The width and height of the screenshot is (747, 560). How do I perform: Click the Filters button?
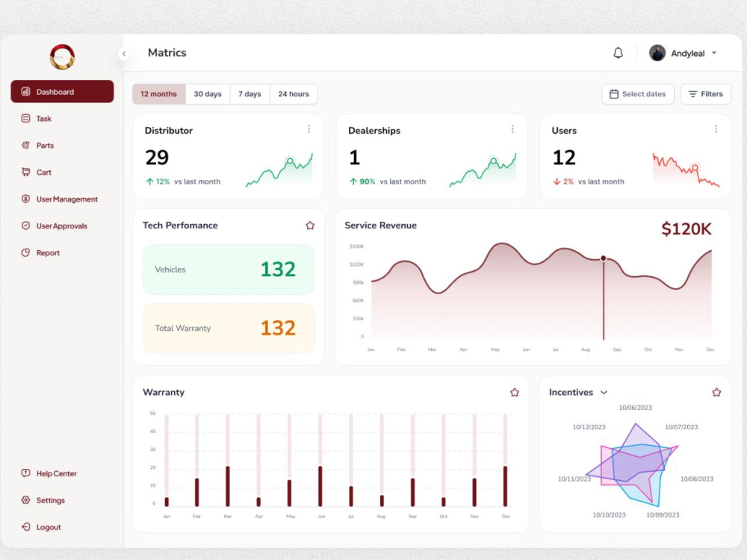pos(706,94)
